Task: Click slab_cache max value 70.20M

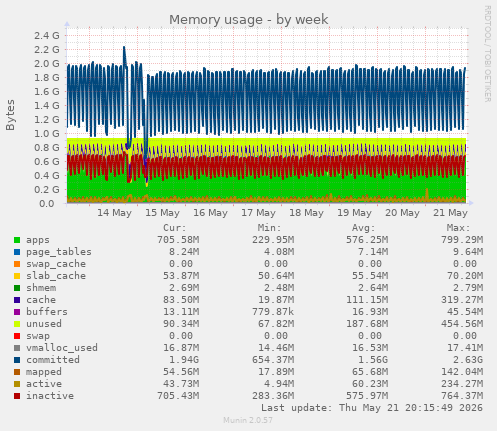Action: coord(465,276)
